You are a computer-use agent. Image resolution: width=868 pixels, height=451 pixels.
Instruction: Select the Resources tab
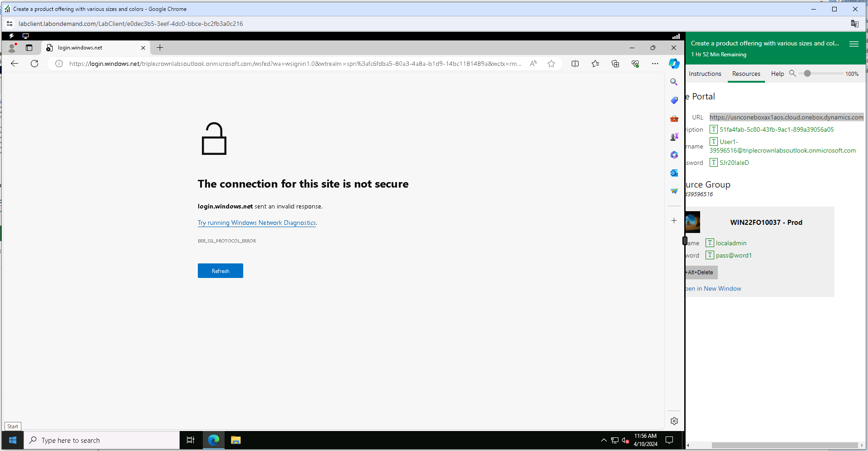(746, 74)
